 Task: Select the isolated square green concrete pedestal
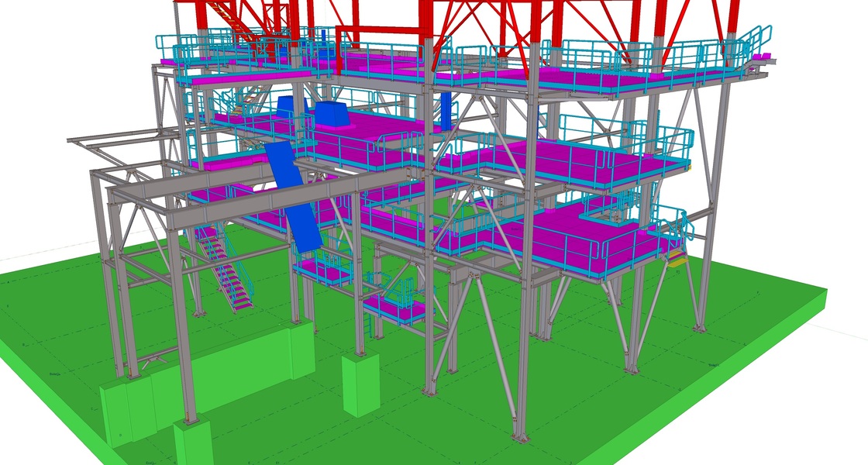(x=360, y=384)
